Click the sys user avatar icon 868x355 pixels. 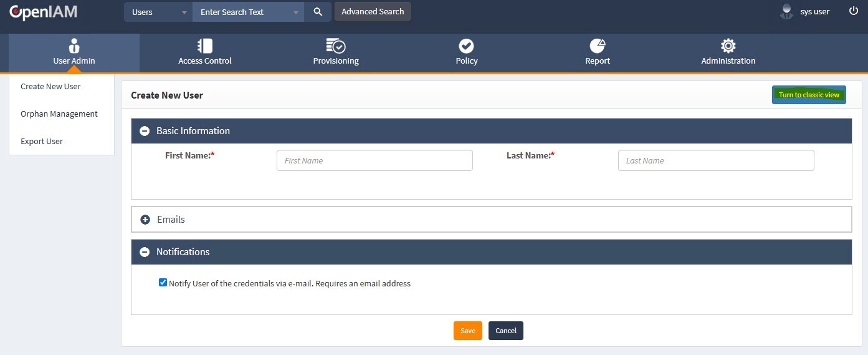coord(787,11)
